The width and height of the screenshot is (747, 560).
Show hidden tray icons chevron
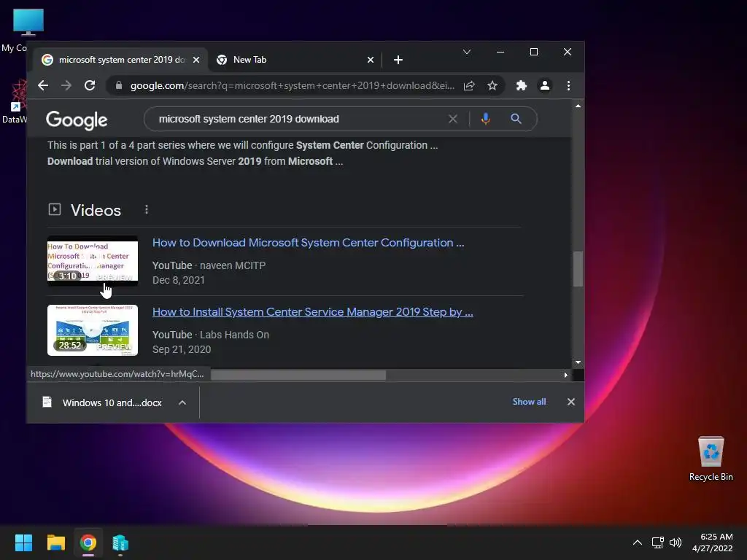pos(637,542)
